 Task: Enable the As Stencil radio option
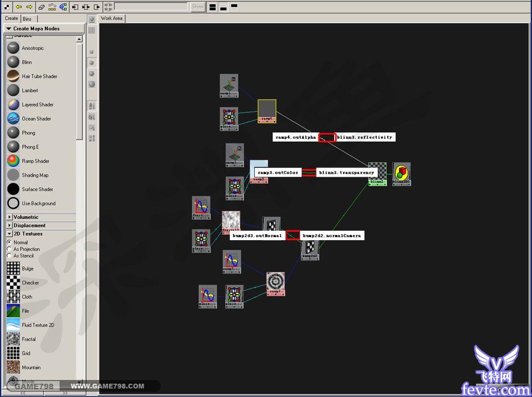point(10,256)
